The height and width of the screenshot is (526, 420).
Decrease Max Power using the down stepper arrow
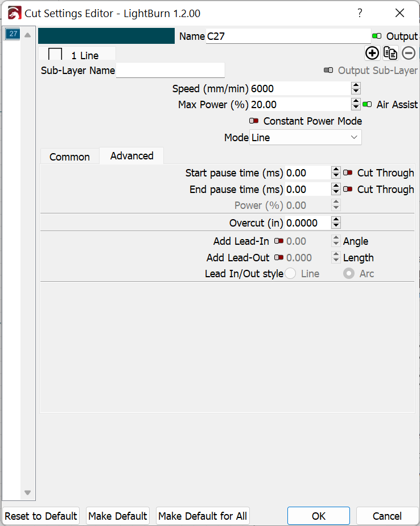coord(356,108)
